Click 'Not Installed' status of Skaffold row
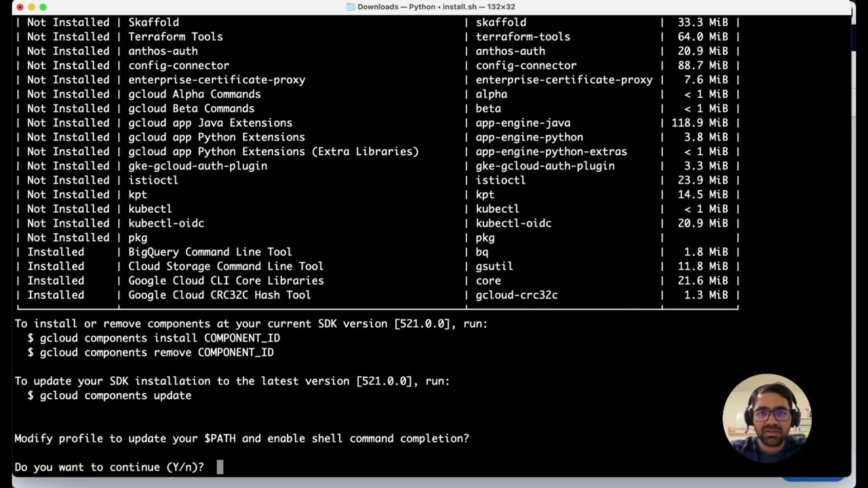This screenshot has width=868, height=488. pyautogui.click(x=68, y=22)
